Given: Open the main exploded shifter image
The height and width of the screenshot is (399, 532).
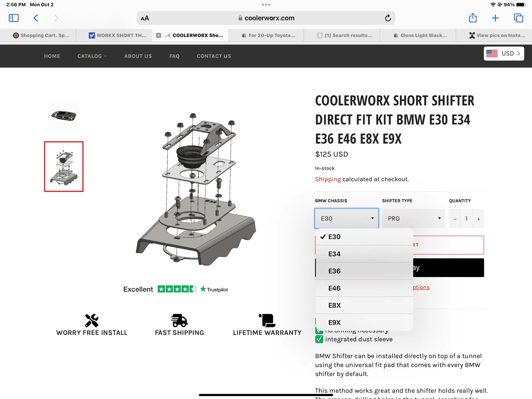Looking at the screenshot, I should point(196,189).
